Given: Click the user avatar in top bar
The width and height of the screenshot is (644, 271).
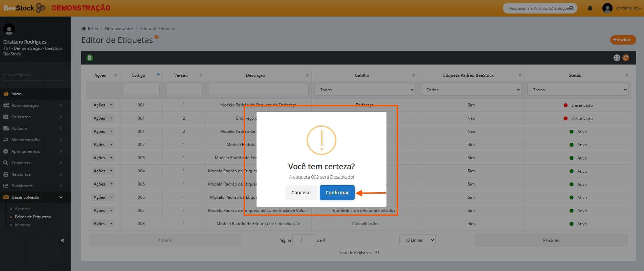Looking at the screenshot, I should (607, 8).
